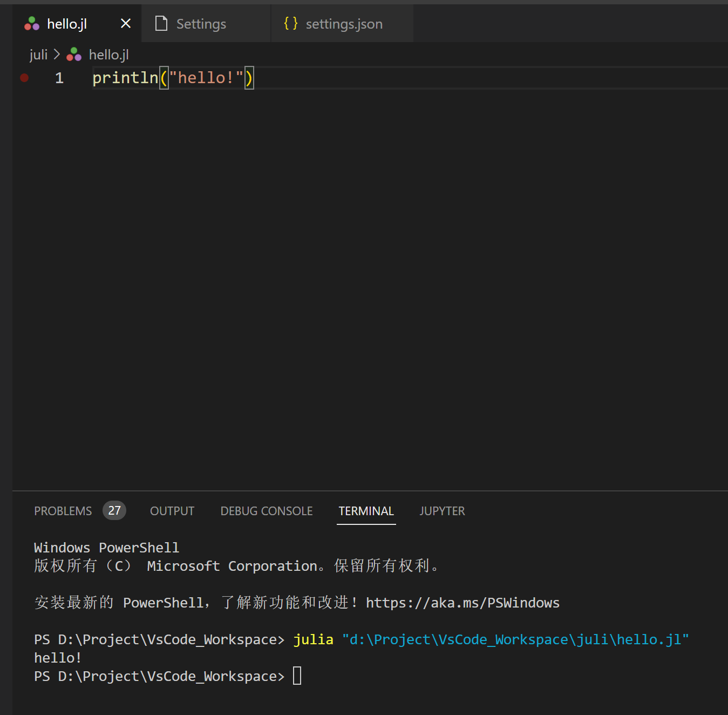Click the Julia icon in the breadcrumb
The width and height of the screenshot is (728, 715).
pos(74,55)
